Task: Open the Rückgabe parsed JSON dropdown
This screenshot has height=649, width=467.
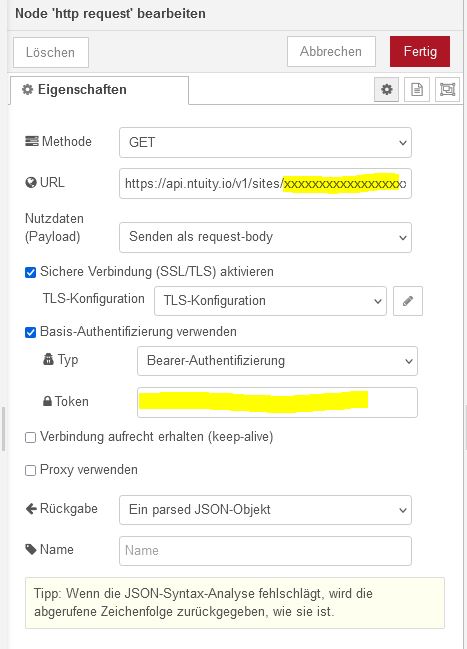Action: pos(265,510)
